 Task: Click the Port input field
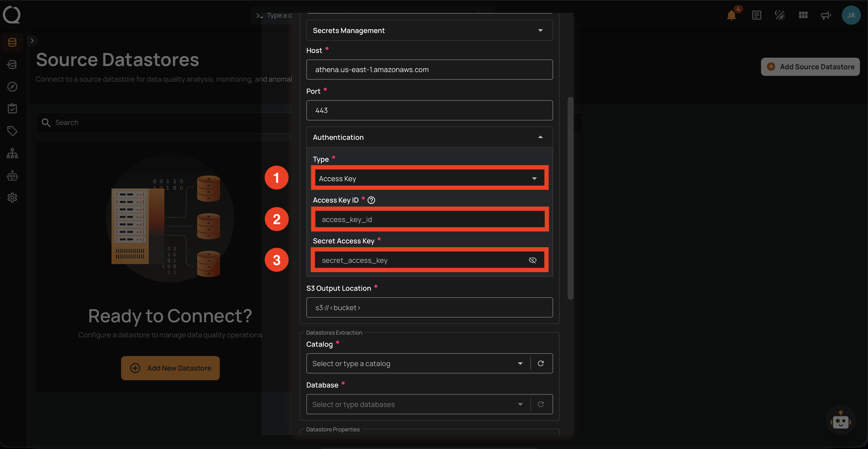430,110
